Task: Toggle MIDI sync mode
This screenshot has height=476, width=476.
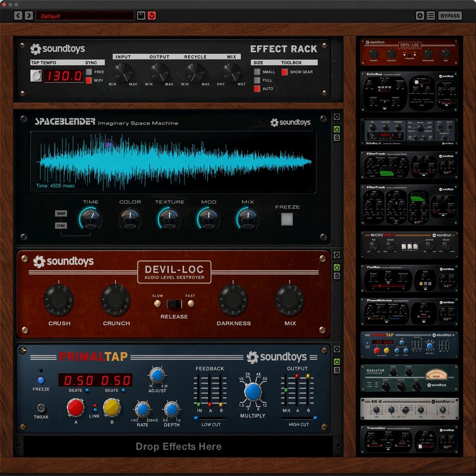Action: (89, 80)
